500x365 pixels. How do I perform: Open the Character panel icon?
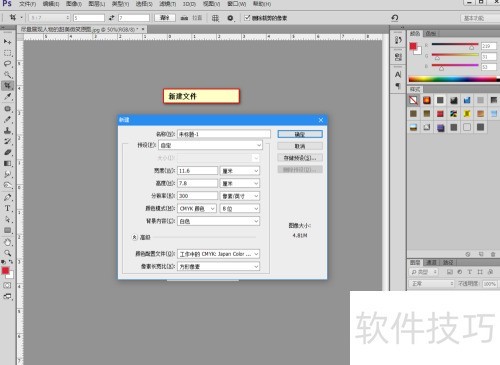[x=398, y=74]
